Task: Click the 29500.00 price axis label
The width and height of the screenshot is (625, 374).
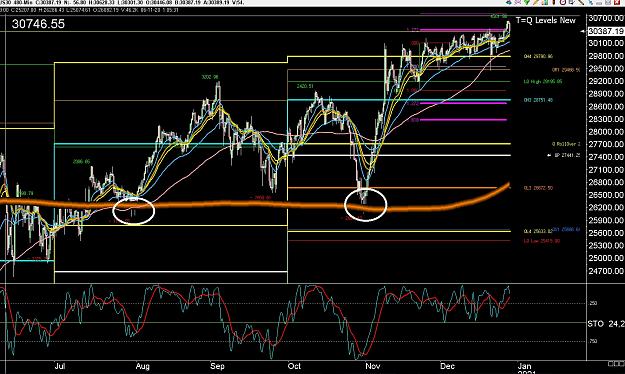Action: coord(606,69)
